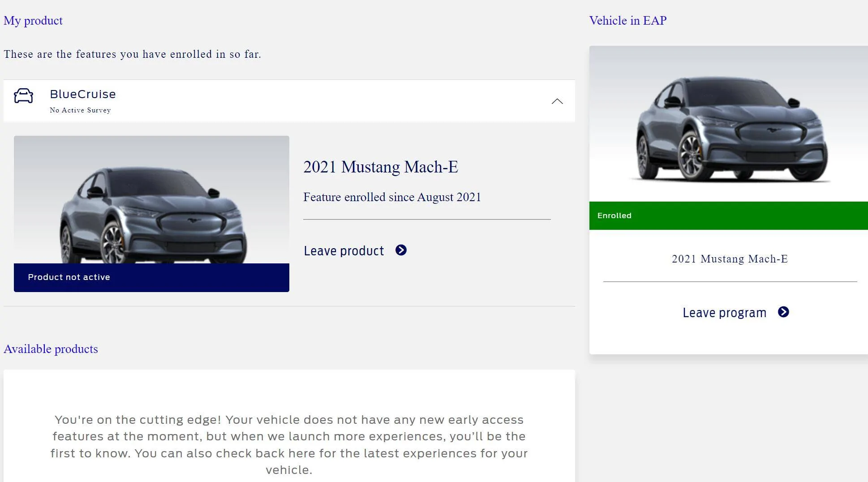Click the 'My product' heading

pyautogui.click(x=33, y=21)
